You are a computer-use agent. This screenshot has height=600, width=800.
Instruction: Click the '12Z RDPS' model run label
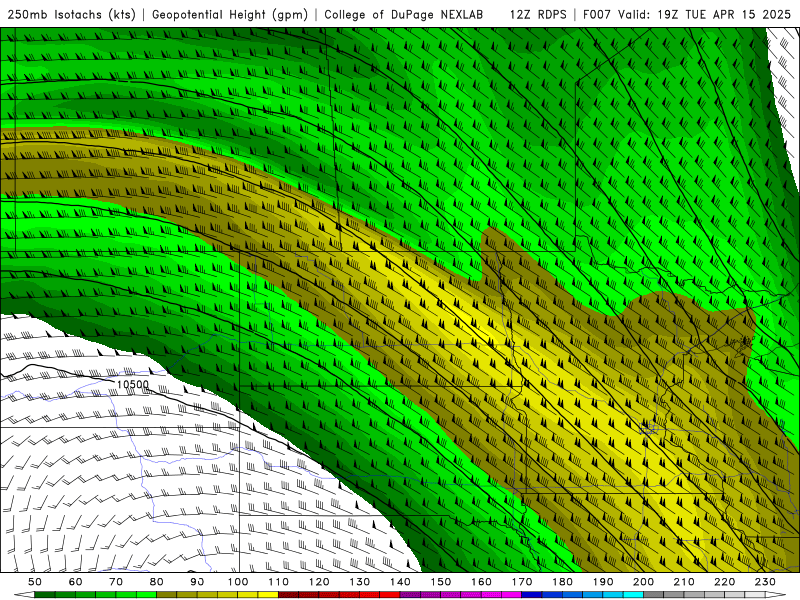click(538, 15)
